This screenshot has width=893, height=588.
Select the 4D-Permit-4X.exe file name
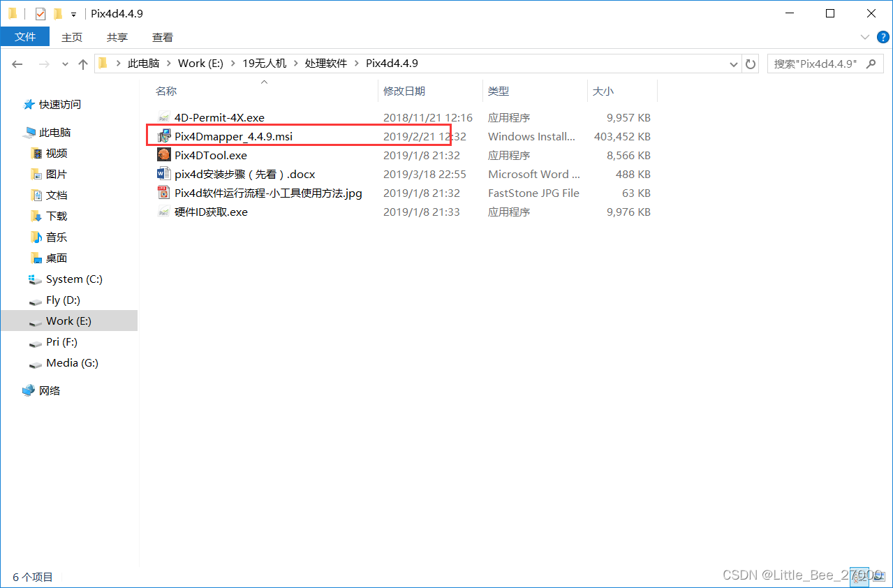[219, 117]
